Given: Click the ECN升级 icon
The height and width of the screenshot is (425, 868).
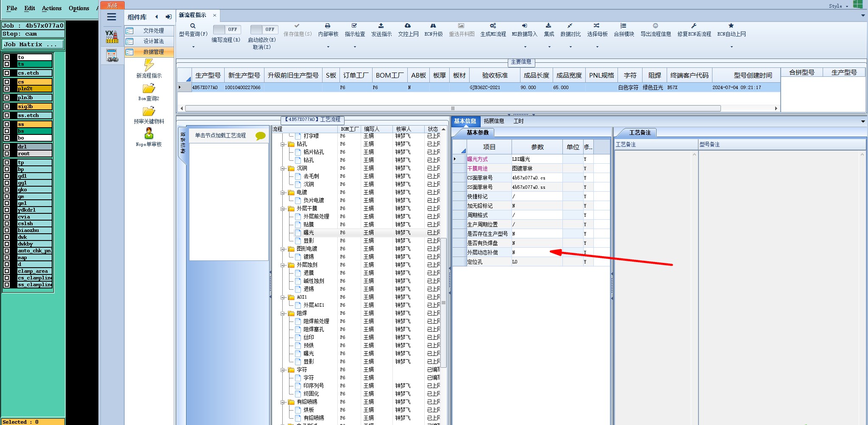Looking at the screenshot, I should (x=433, y=26).
